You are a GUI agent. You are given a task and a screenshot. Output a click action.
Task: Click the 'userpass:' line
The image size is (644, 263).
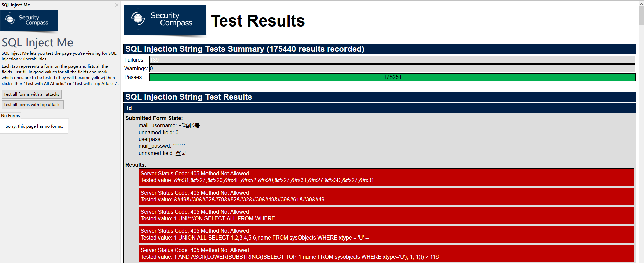[150, 139]
